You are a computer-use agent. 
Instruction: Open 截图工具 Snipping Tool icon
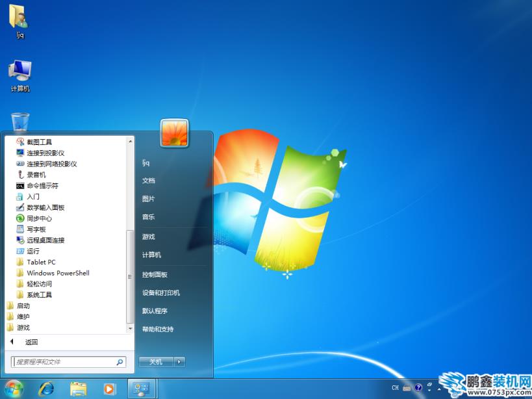click(20, 142)
